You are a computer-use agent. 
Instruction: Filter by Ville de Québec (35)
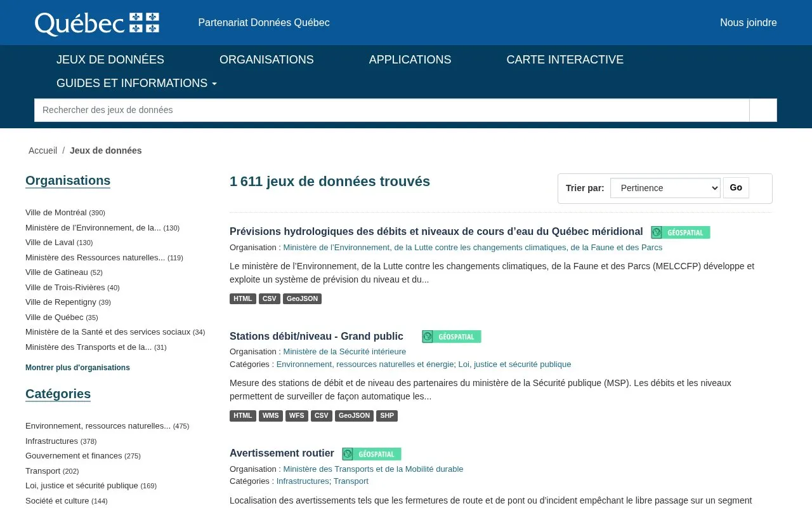point(62,317)
